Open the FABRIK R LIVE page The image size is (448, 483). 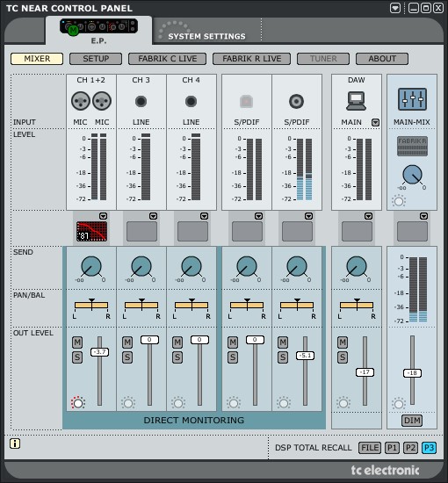(x=252, y=59)
